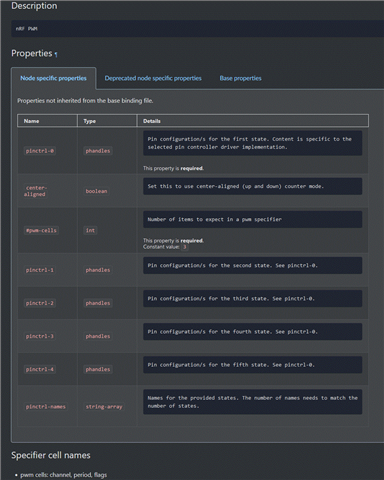
Task: Click the string-array type in pinctrl-names row
Action: click(x=104, y=407)
